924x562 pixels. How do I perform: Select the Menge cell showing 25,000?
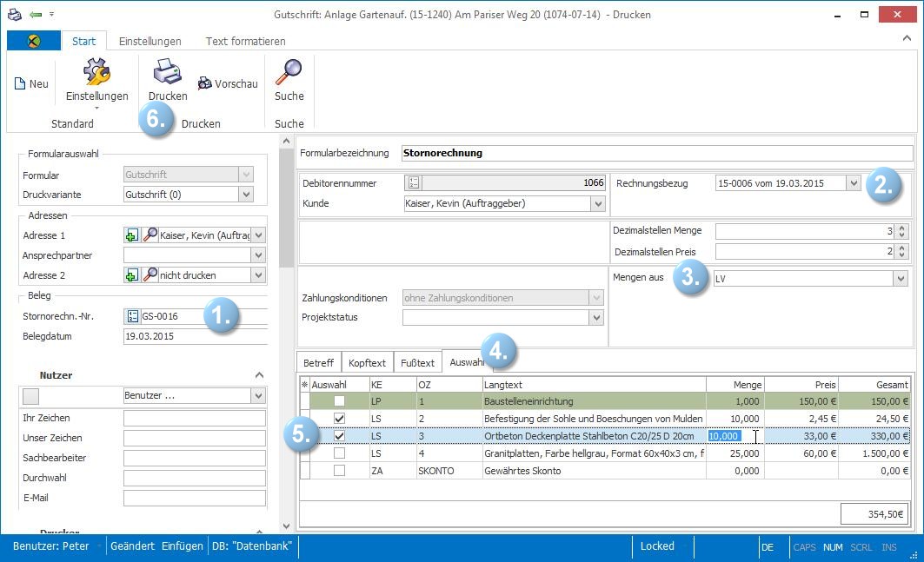735,453
